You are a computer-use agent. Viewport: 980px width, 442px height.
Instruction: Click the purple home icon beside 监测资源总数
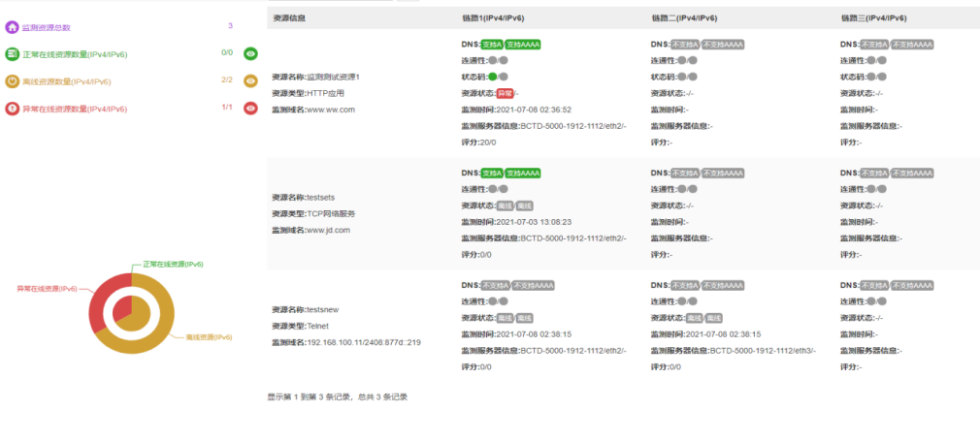tap(13, 27)
